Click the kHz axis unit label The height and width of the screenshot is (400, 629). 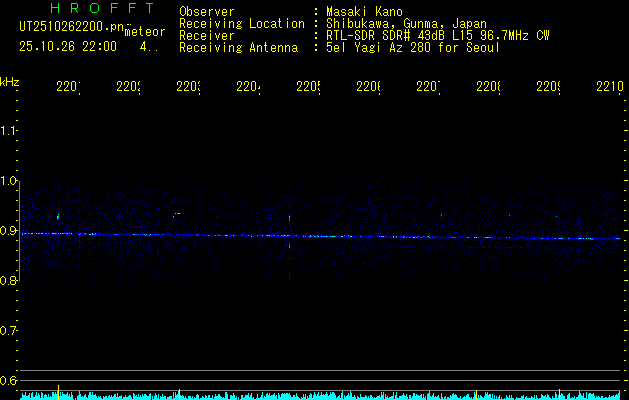pos(10,80)
